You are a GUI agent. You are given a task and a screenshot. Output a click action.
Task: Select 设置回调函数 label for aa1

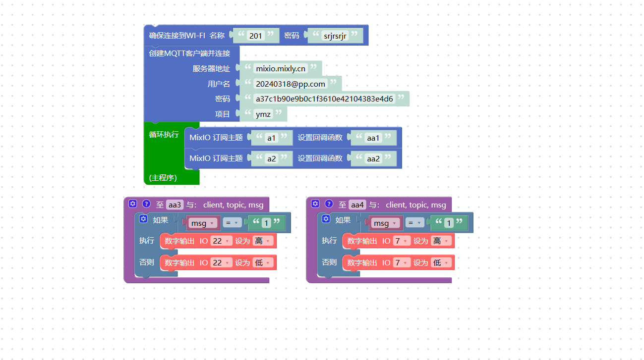[x=320, y=138]
